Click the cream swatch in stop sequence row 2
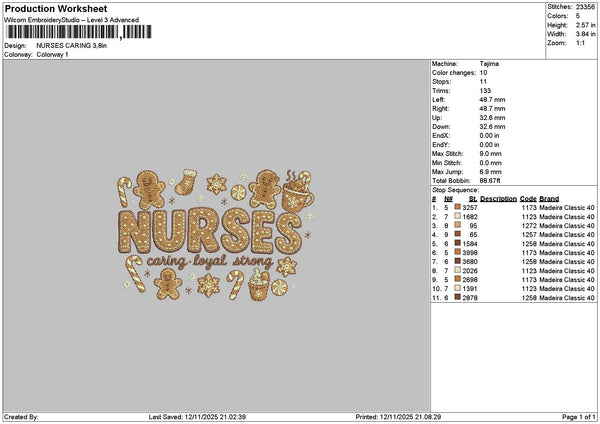 point(457,216)
